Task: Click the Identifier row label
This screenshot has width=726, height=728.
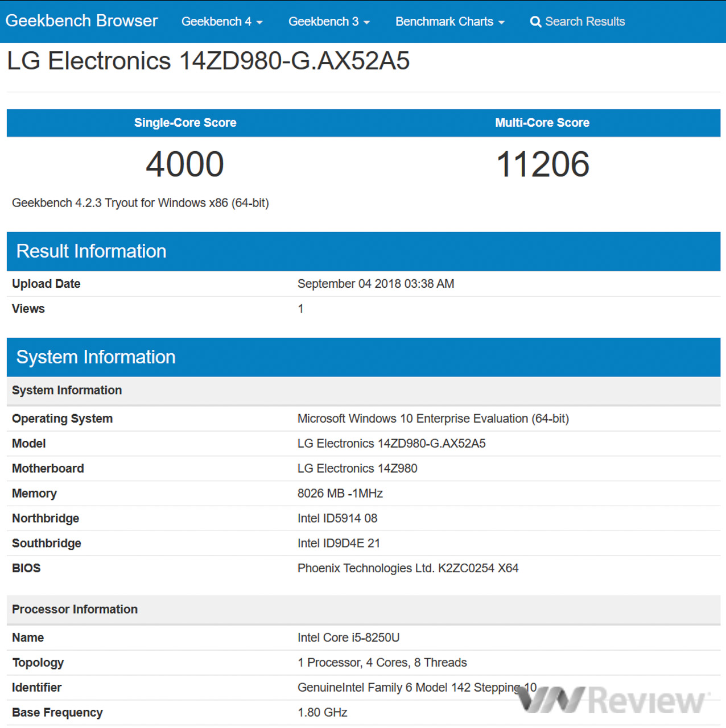Action: click(36, 688)
